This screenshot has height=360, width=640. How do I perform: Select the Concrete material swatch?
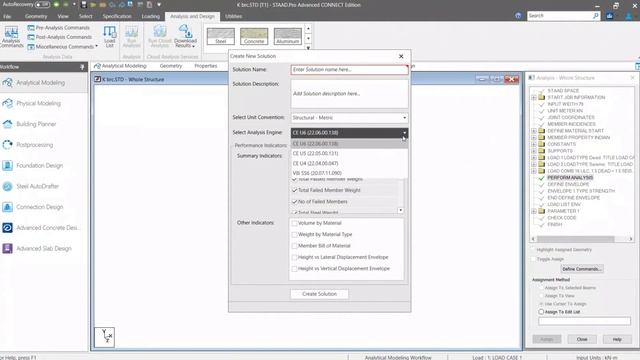pyautogui.click(x=254, y=36)
